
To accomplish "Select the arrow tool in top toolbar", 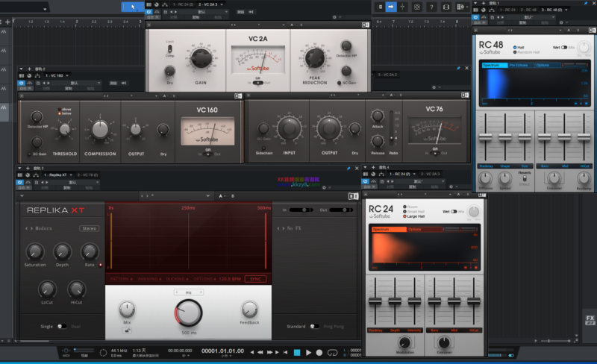I will pyautogui.click(x=133, y=7).
